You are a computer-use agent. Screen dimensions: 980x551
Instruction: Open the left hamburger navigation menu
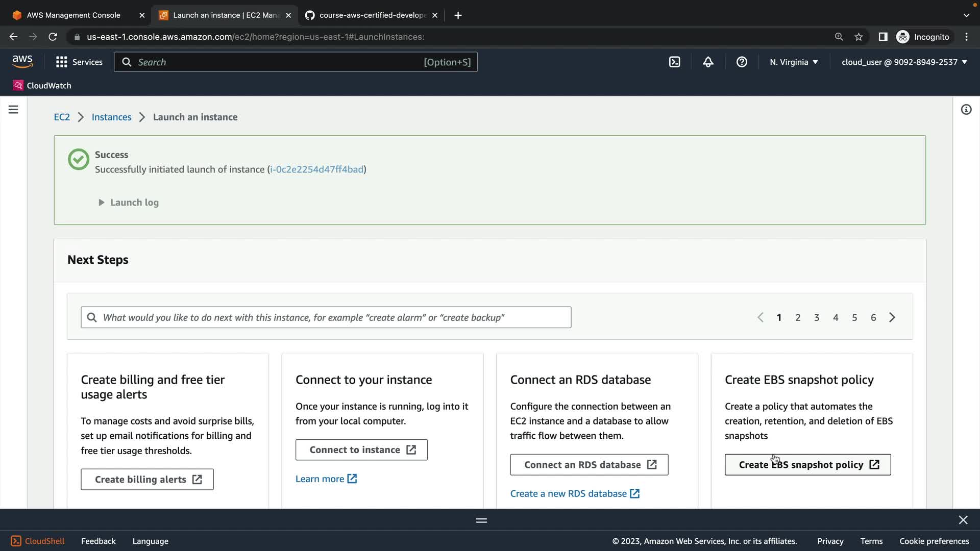click(x=13, y=110)
